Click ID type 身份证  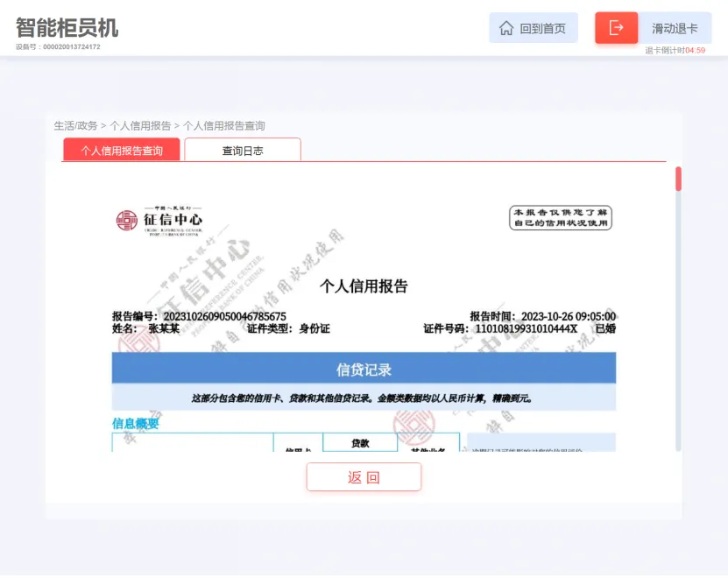(315, 328)
